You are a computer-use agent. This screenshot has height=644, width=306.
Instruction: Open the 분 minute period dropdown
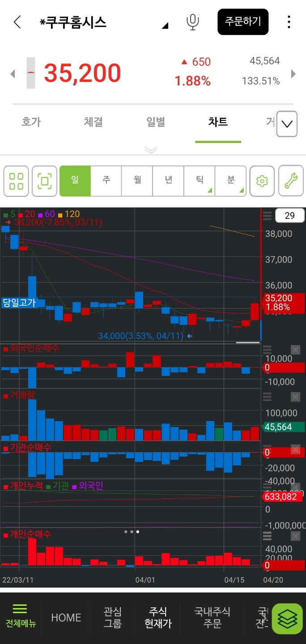[230, 181]
